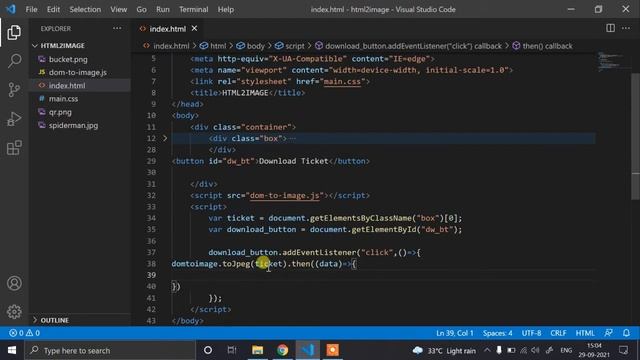640x360 pixels.
Task: Open the Extensions view
Action: click(x=14, y=148)
